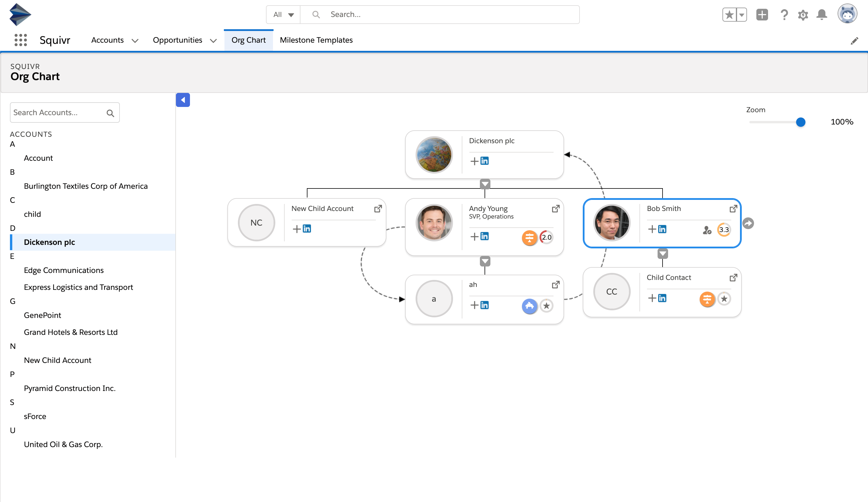The width and height of the screenshot is (868, 502).
Task: Click plus icon on Bob Smith card
Action: point(652,229)
